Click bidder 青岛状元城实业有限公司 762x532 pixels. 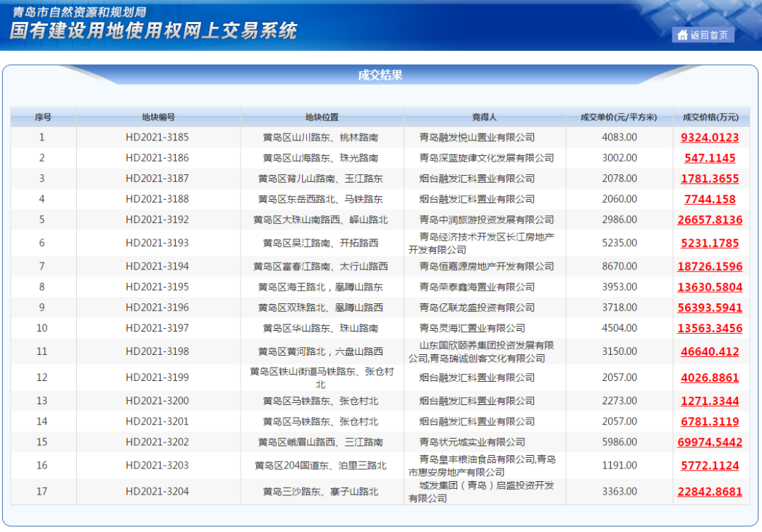472,442
